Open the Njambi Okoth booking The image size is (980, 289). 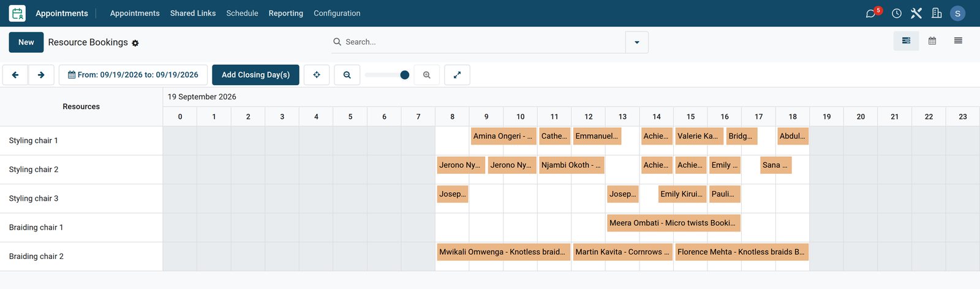[x=571, y=165]
